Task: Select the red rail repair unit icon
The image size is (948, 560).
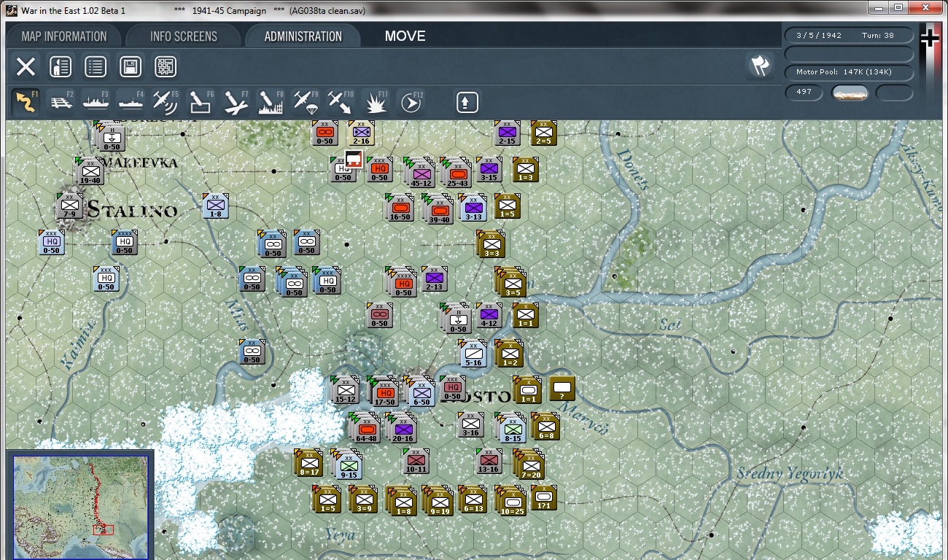Action: [x=354, y=159]
